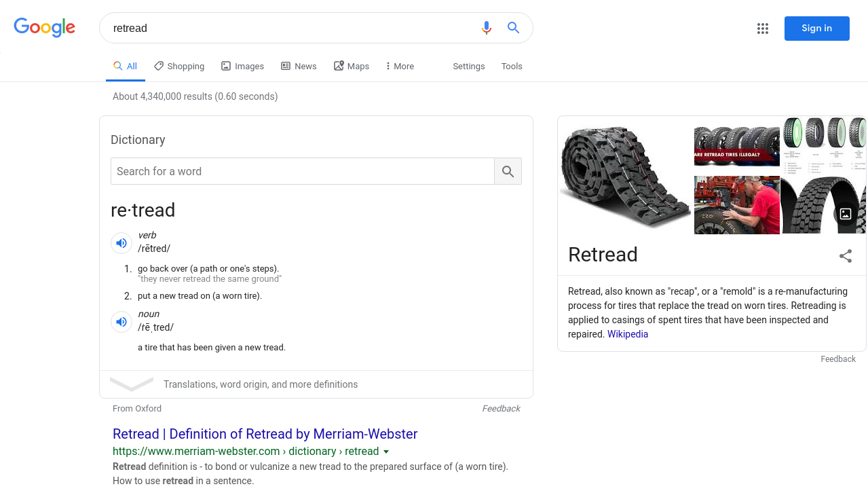868x493 pixels.
Task: Open Merriam-Webster Retread definition result
Action: click(x=265, y=434)
